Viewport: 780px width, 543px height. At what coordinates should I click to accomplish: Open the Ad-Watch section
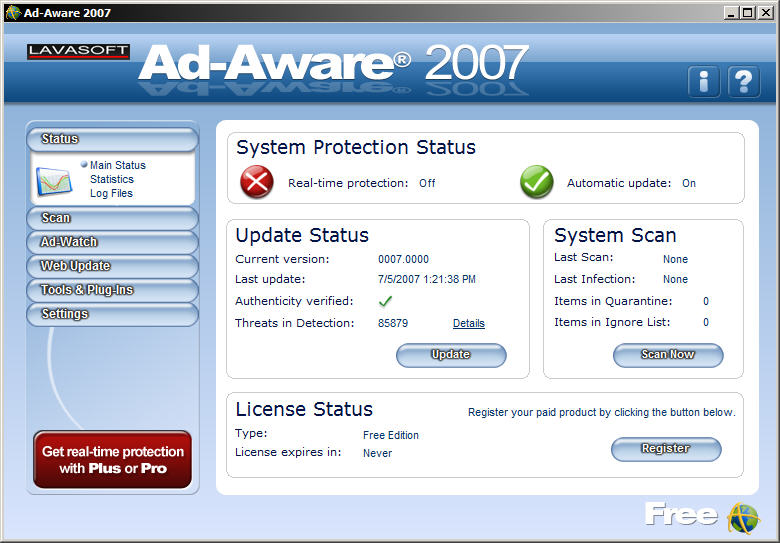coord(112,242)
